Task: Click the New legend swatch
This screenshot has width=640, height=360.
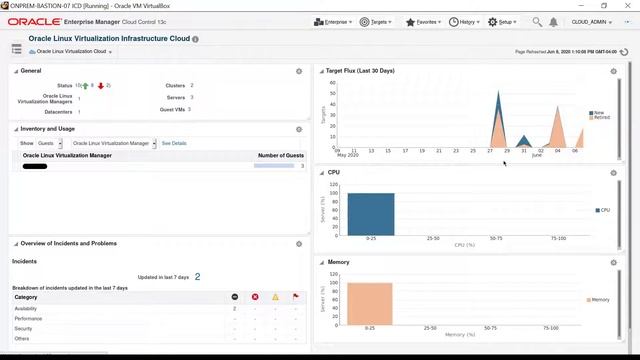Action: click(x=591, y=113)
